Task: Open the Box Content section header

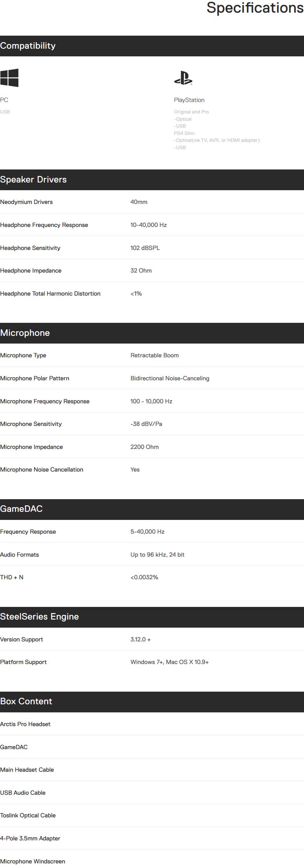Action: tap(152, 702)
